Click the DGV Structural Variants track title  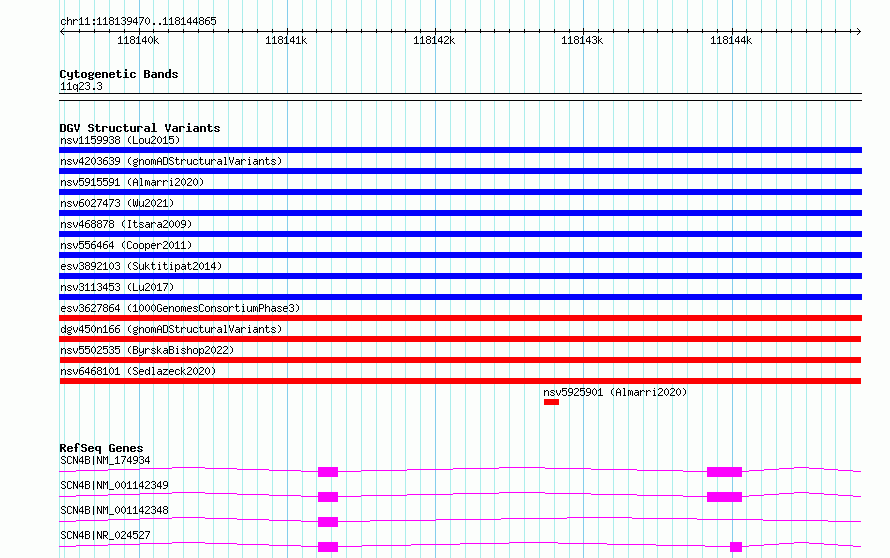pyautogui.click(x=140, y=128)
